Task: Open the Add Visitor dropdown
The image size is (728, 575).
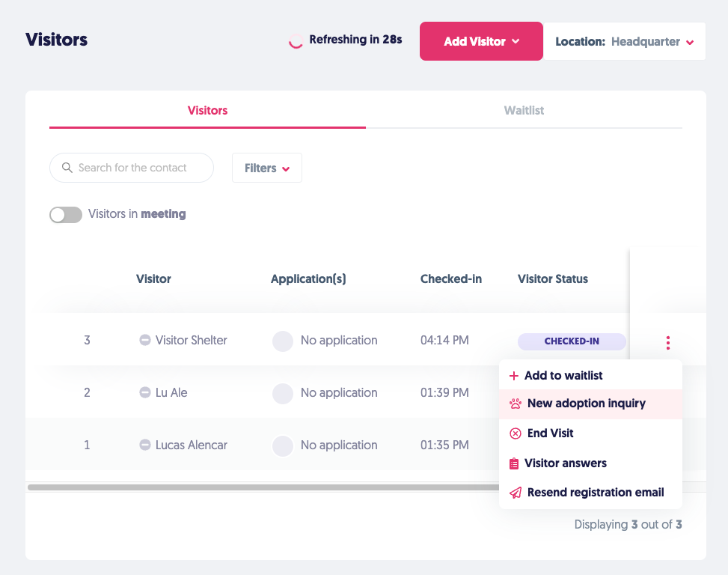Action: coord(481,41)
